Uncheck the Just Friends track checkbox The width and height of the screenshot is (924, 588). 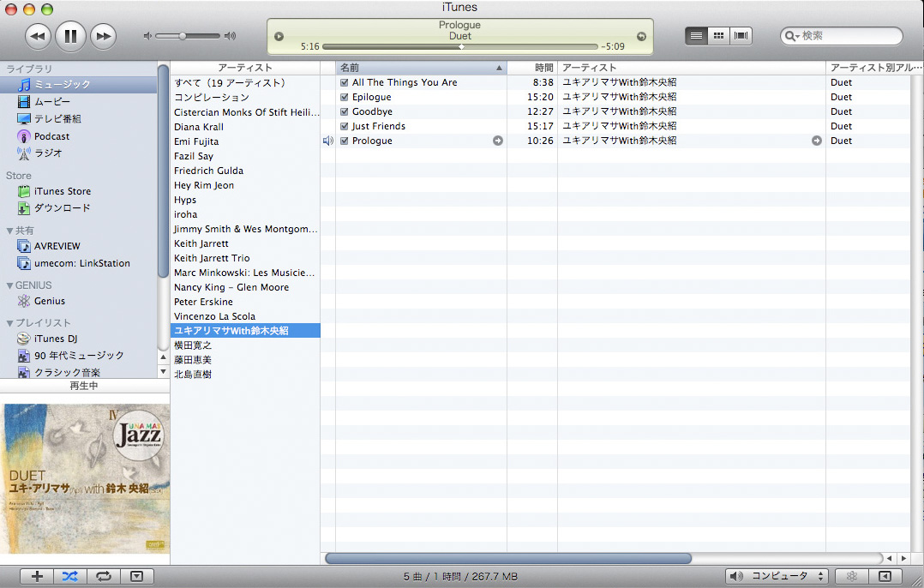tap(345, 126)
